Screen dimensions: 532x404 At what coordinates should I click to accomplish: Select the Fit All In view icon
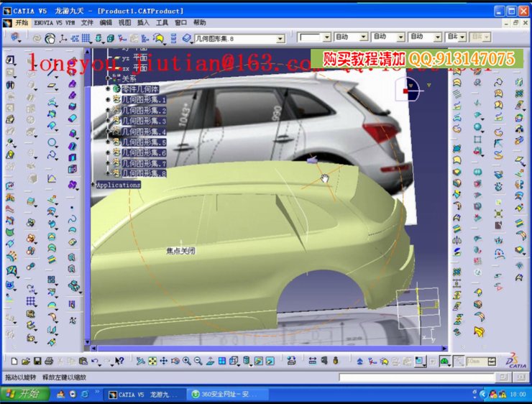152,361
